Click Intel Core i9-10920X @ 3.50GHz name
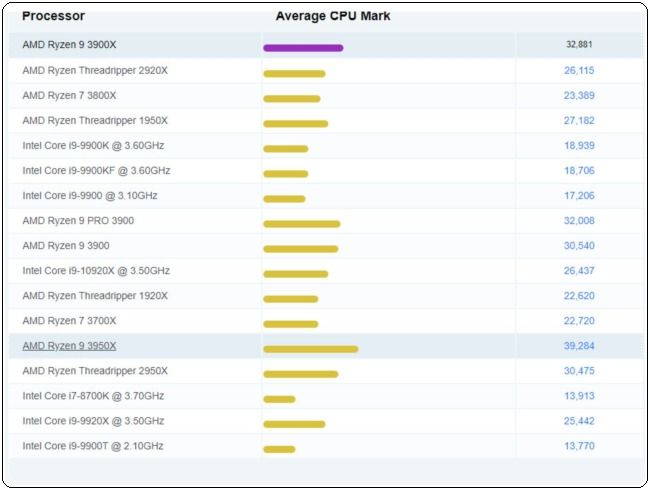Screen dimensions: 650x490 pyautogui.click(x=96, y=271)
